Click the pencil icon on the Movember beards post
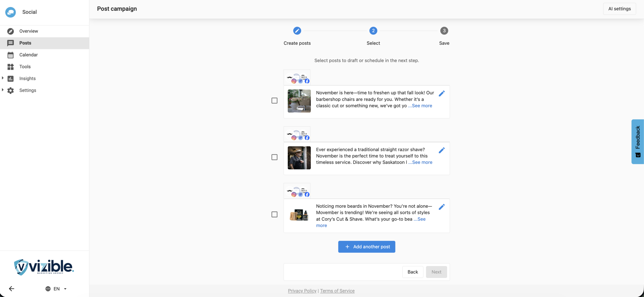This screenshot has width=644, height=297. tap(441, 207)
